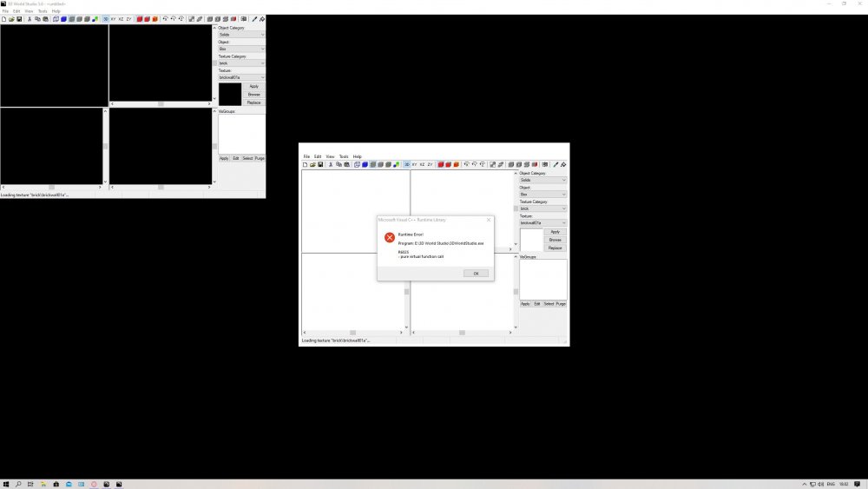Toggle 3D view mode in black-viewport window
868x489 pixels.
[106, 19]
